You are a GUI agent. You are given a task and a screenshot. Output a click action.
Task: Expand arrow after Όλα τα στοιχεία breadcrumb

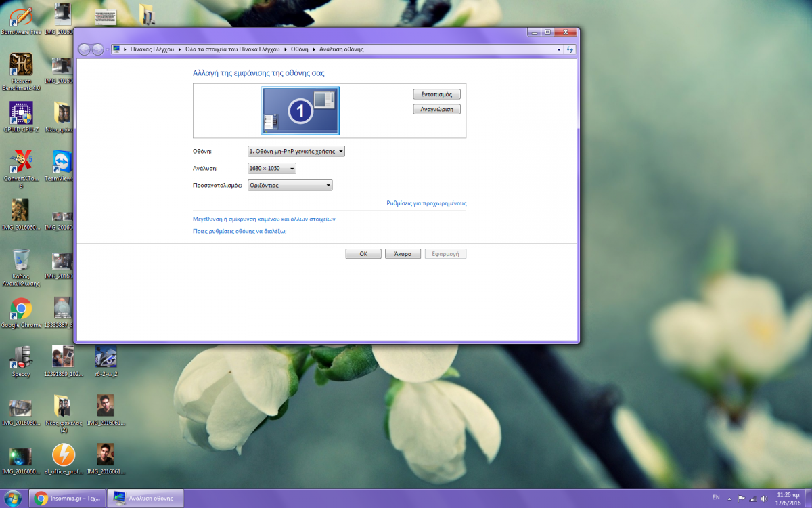(286, 49)
